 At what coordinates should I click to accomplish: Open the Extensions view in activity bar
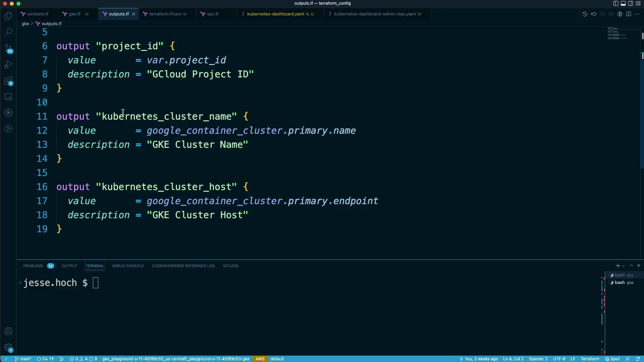(8, 81)
